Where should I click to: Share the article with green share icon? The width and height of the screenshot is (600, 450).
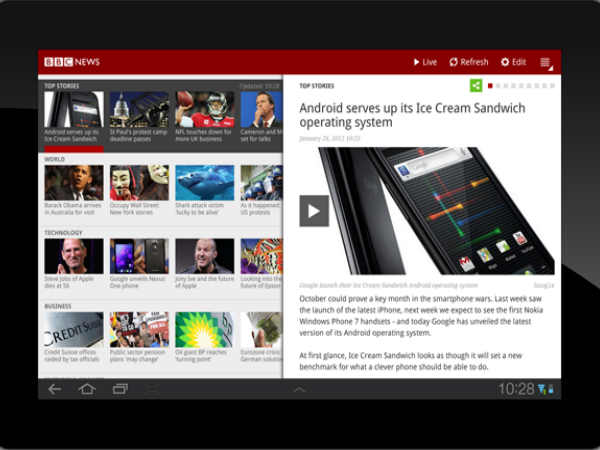click(x=476, y=85)
